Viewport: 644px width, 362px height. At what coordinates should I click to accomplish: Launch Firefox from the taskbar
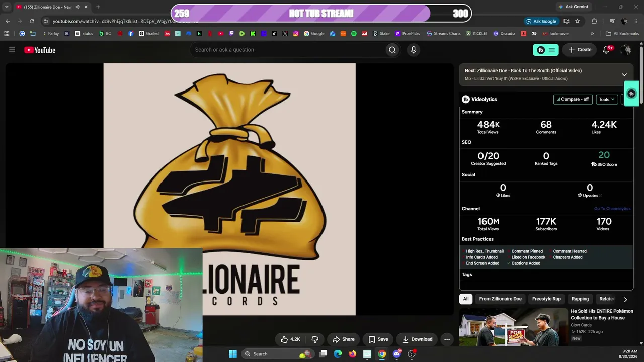tap(352, 354)
